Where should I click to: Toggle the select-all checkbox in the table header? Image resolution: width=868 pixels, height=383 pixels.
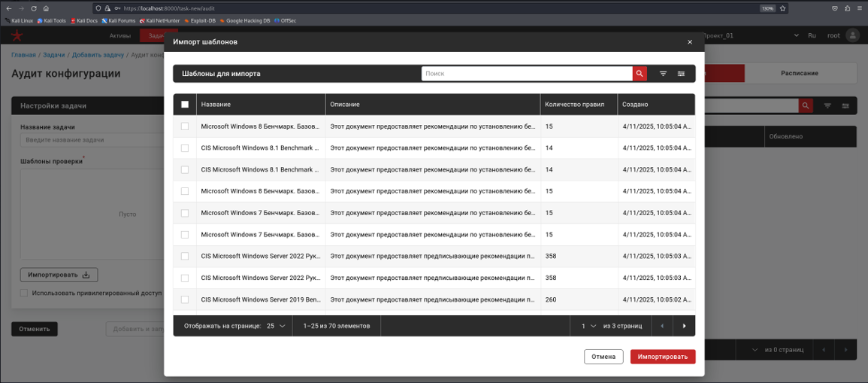(185, 105)
